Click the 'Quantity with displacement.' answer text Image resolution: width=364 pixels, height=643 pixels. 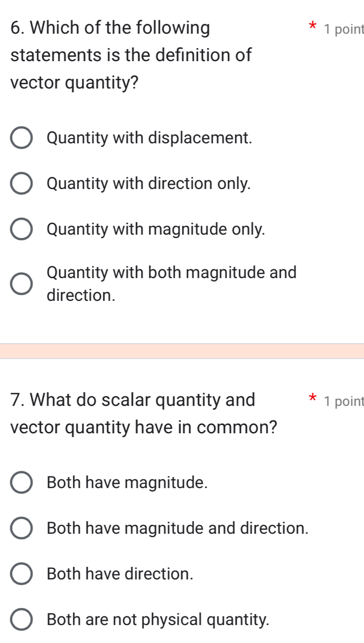point(149,138)
